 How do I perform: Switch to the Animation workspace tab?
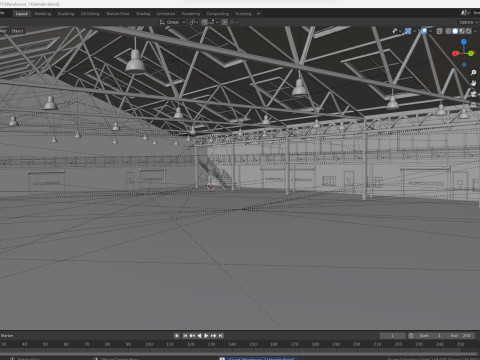click(x=166, y=14)
